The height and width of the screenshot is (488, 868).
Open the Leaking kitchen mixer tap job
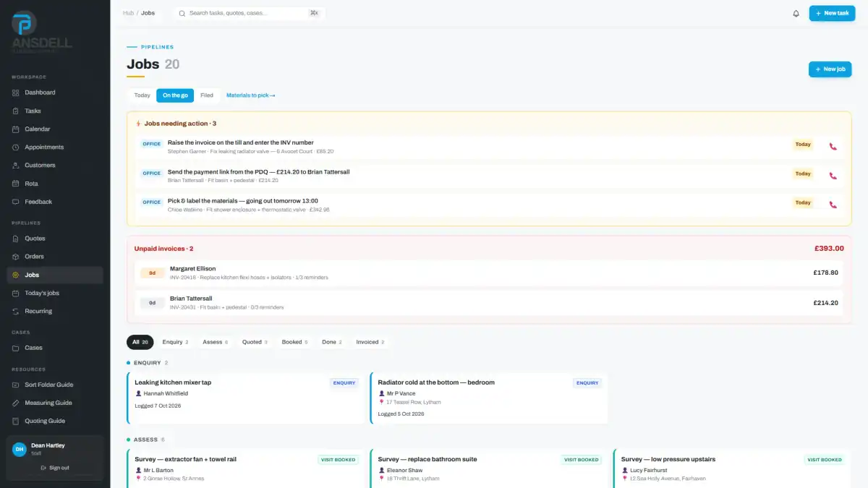(x=246, y=398)
